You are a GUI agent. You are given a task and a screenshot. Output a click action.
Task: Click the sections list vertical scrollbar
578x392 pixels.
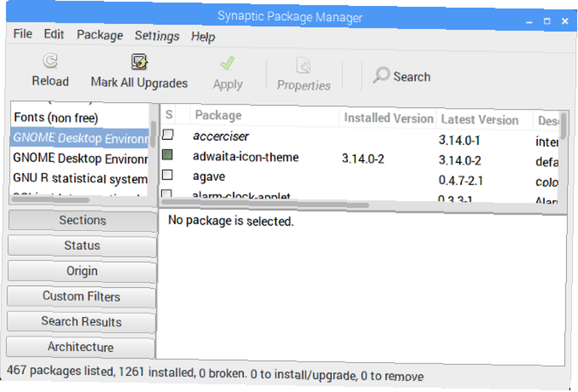[153, 134]
